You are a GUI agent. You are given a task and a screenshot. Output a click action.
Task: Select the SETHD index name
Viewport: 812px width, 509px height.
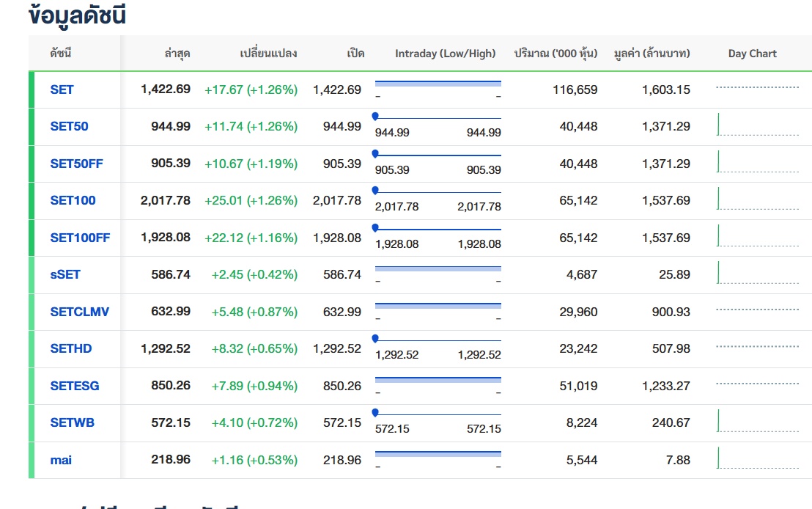click(71, 348)
